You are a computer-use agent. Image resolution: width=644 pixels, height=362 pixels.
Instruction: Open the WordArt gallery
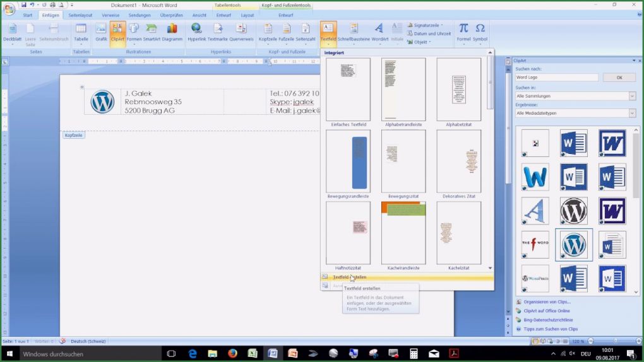tap(379, 32)
